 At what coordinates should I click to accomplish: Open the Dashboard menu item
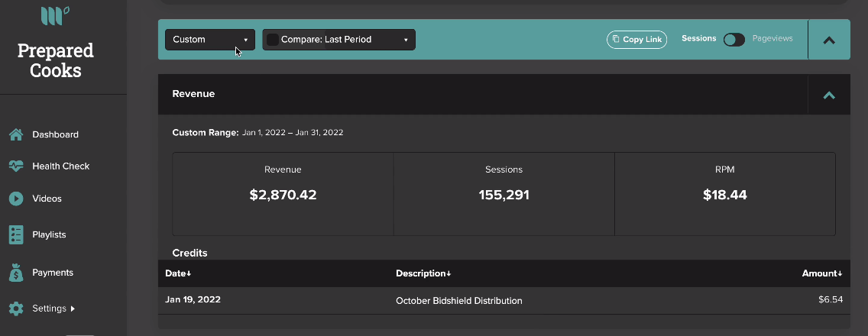55,134
